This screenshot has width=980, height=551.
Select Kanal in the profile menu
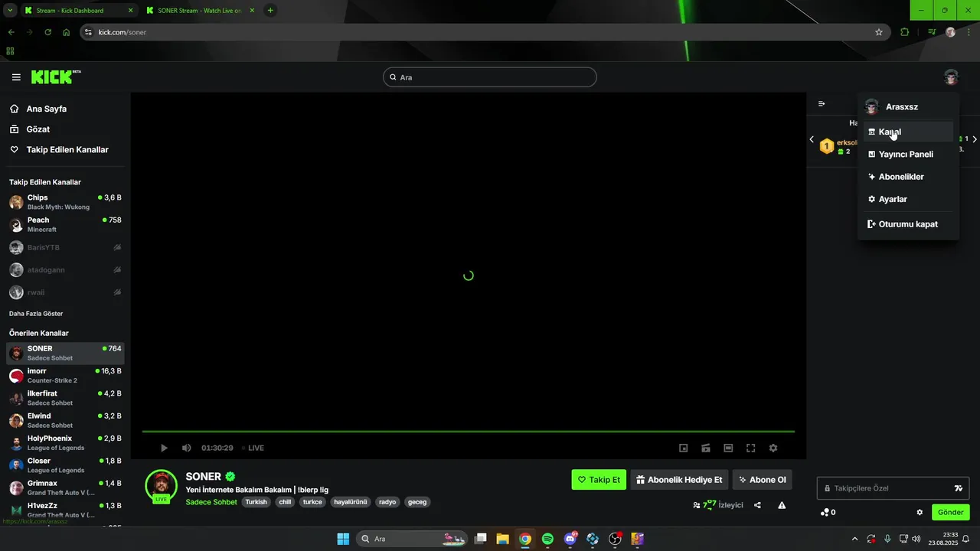[908, 132]
